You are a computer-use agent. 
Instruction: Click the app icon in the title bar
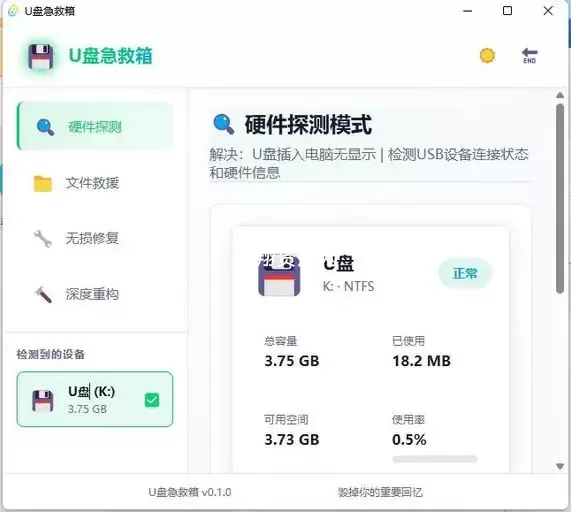(x=13, y=11)
